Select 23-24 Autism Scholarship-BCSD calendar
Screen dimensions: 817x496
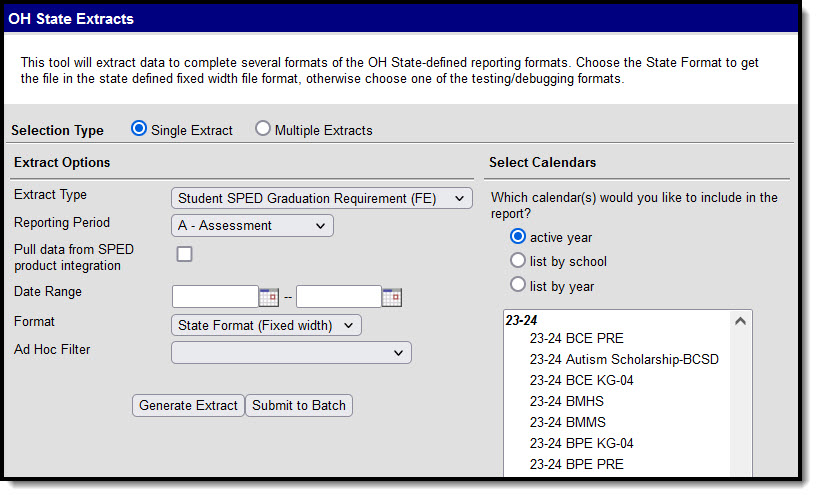(x=624, y=359)
